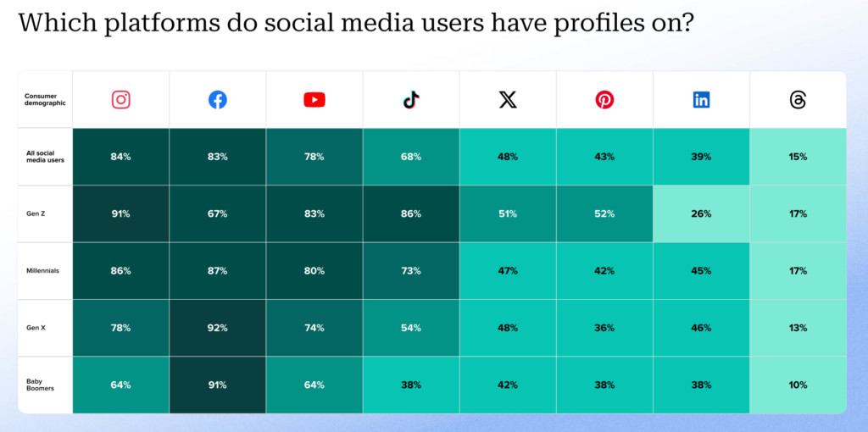The image size is (868, 432).
Task: Click Baby Boomers Threads 10% cell
Action: [798, 385]
